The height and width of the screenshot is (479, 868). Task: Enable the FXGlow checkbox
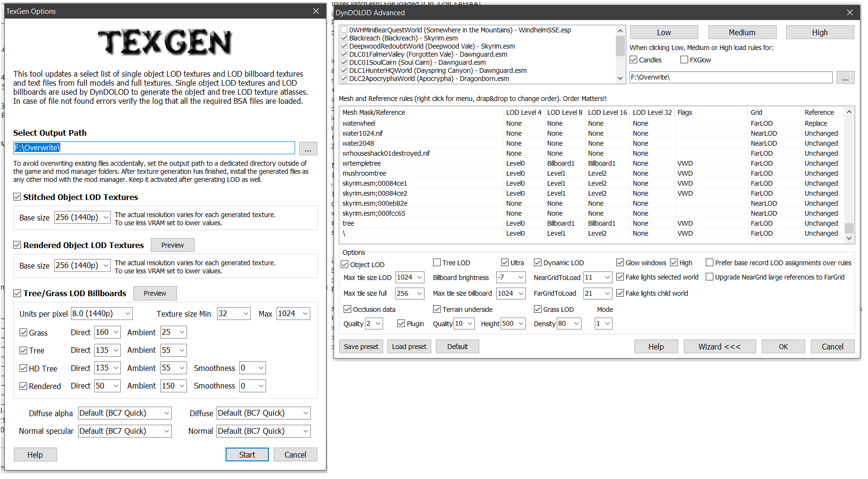coord(684,60)
